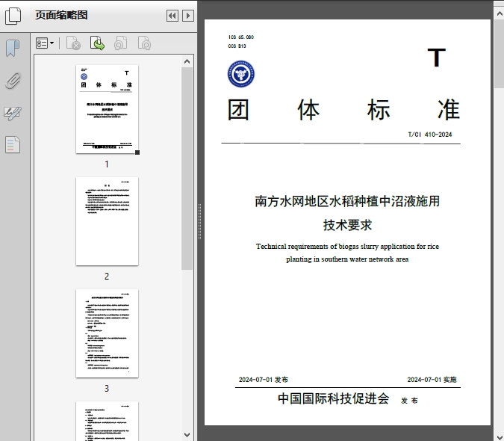Viewport: 504px width, 441px height.
Task: Collapse the thumbnails panel with double-arrow button
Action: [172, 16]
